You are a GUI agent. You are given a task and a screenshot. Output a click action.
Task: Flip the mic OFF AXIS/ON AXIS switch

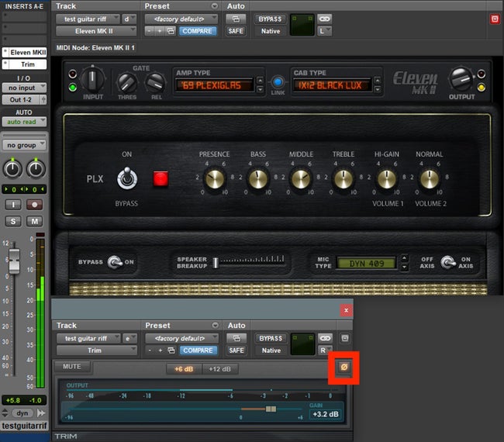click(x=447, y=262)
